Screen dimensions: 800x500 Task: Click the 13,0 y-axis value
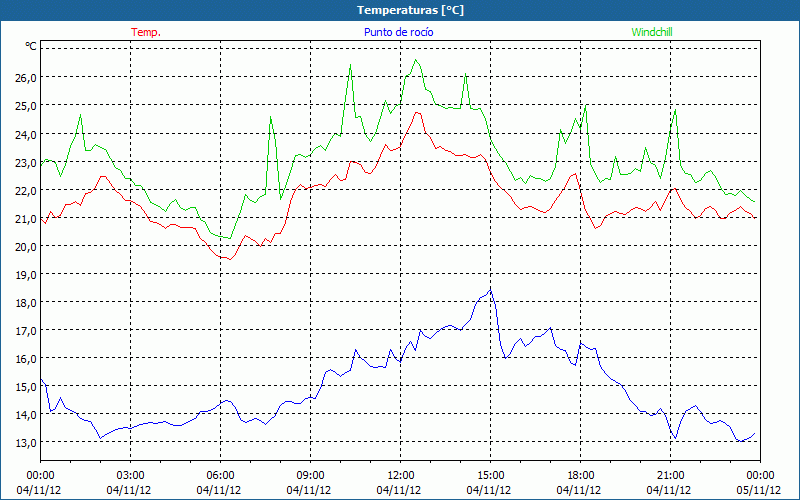click(25, 442)
